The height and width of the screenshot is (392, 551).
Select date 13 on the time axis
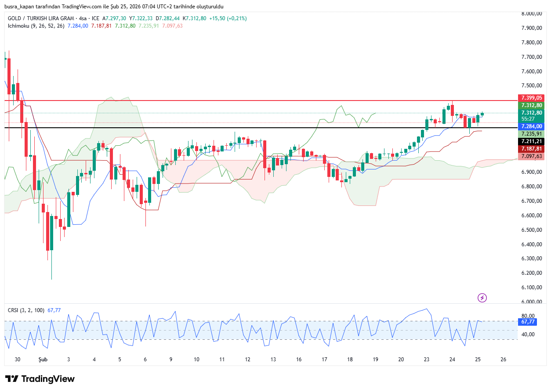coord(273,359)
